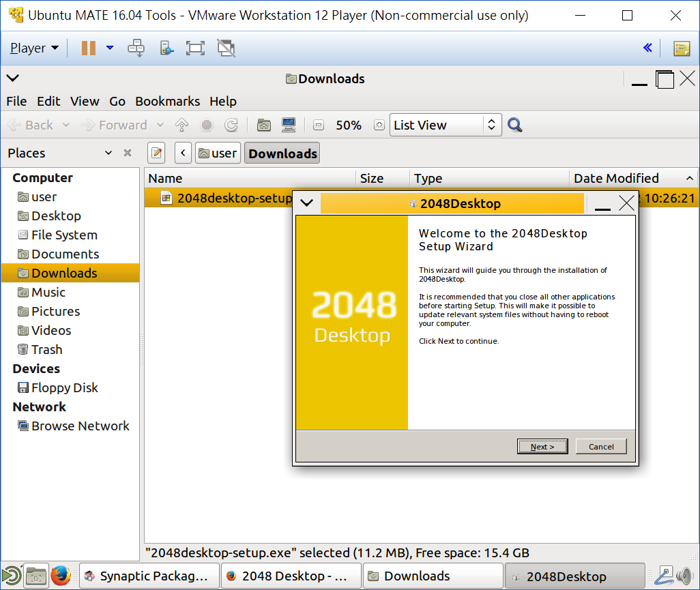Viewport: 700px width, 590px height.
Task: Select user in Places sidebar
Action: pos(70,197)
